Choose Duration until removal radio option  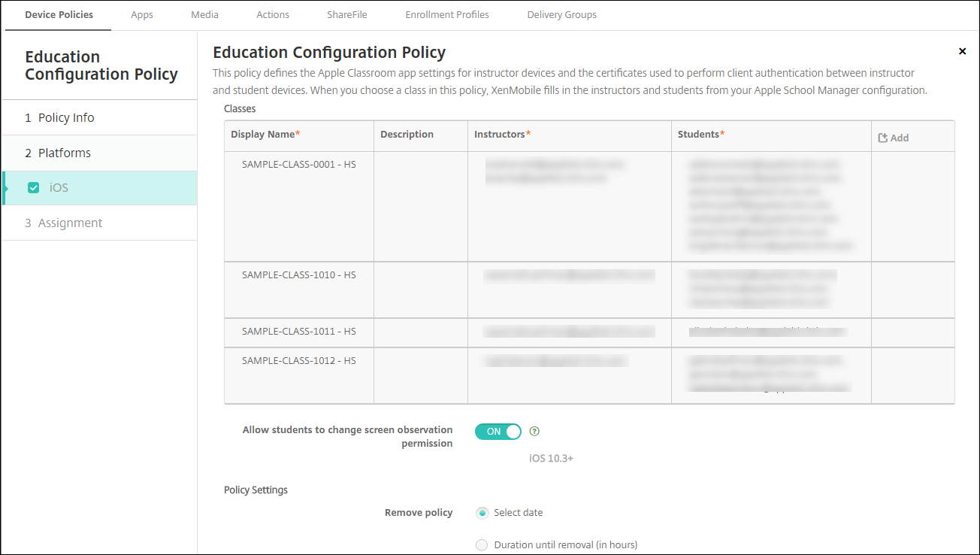[482, 545]
